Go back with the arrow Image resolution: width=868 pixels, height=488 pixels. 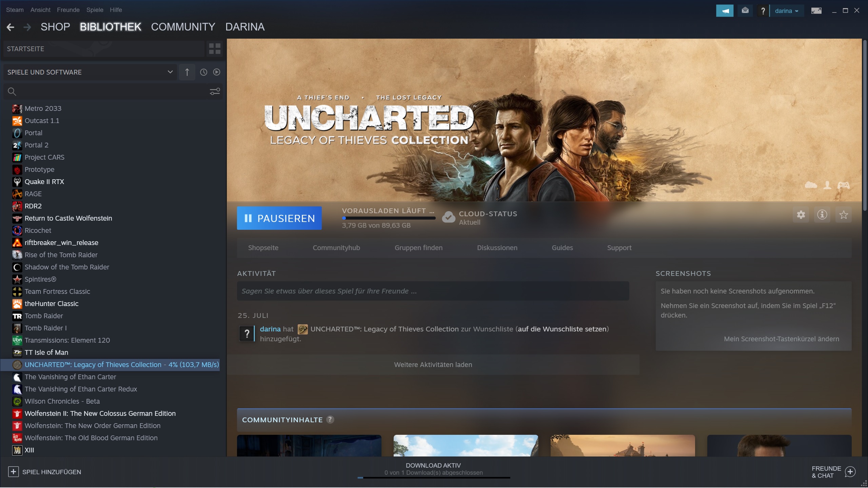[x=11, y=27]
